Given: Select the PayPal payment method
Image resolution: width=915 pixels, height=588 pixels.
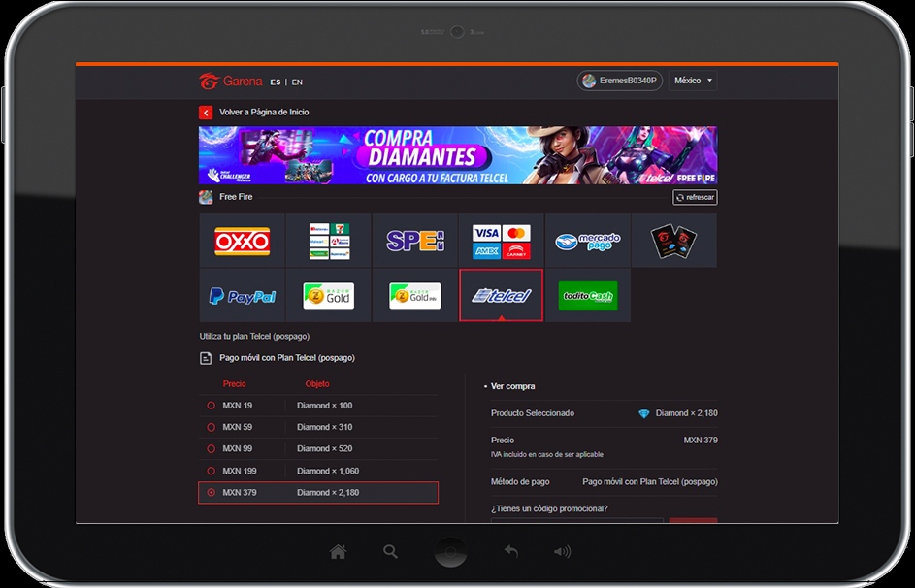Looking at the screenshot, I should 243,296.
